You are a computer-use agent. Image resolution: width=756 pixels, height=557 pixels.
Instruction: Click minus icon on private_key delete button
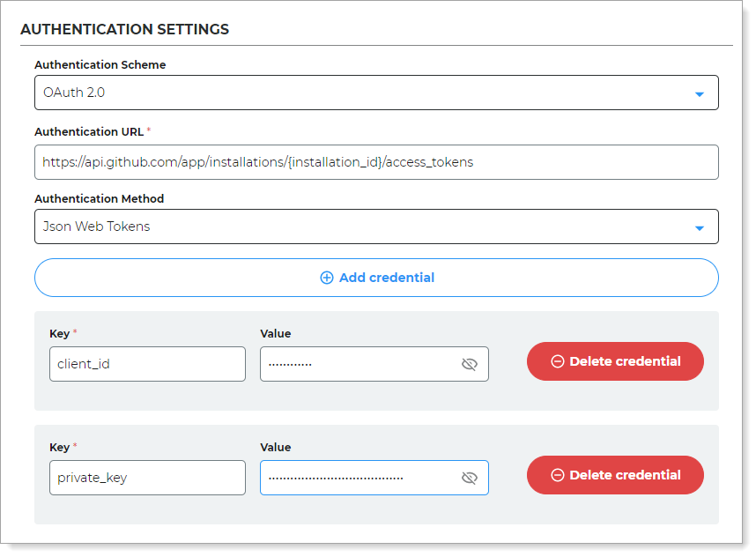557,475
